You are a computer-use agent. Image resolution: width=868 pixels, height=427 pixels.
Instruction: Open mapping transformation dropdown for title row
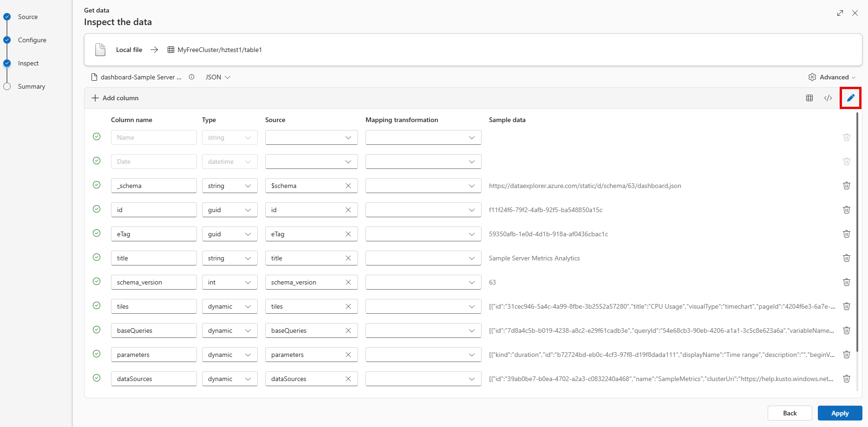point(423,258)
